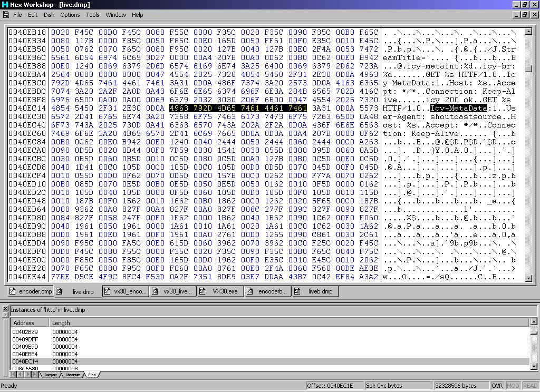The image size is (540, 392).
Task: Switch to the VX30.exe file tab
Action: tap(220, 291)
